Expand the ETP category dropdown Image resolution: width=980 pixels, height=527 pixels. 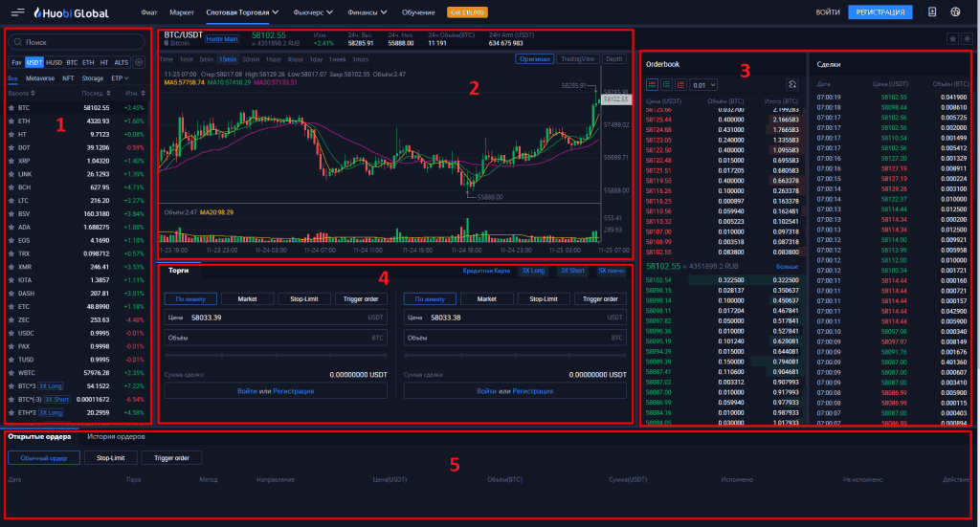point(120,78)
